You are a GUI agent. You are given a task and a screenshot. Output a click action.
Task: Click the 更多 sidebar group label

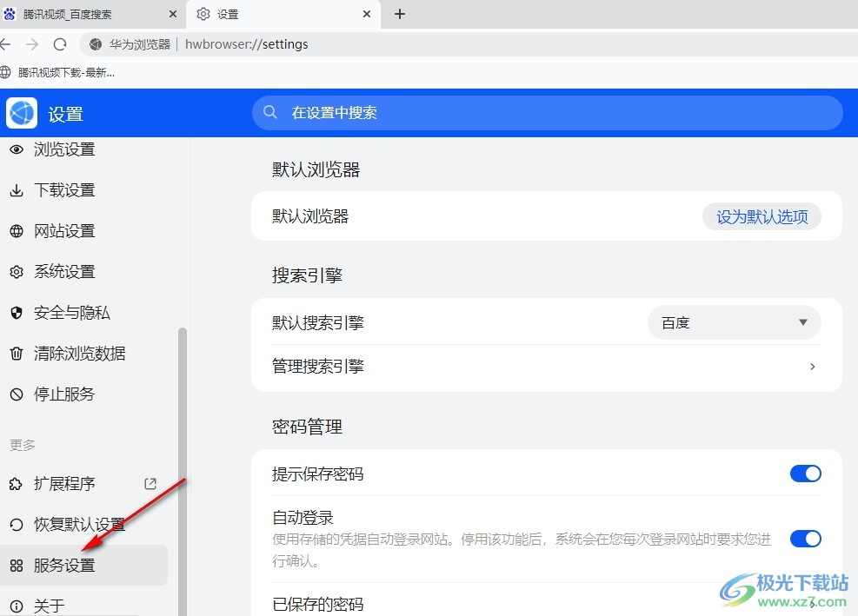click(23, 445)
